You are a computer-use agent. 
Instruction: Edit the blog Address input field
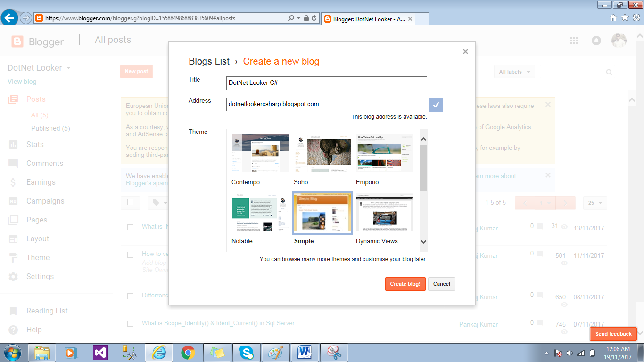pos(326,104)
